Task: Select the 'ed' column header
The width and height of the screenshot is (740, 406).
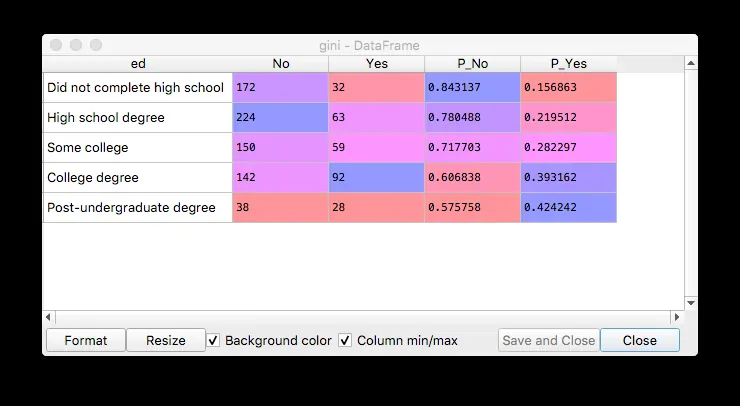Action: pos(138,64)
